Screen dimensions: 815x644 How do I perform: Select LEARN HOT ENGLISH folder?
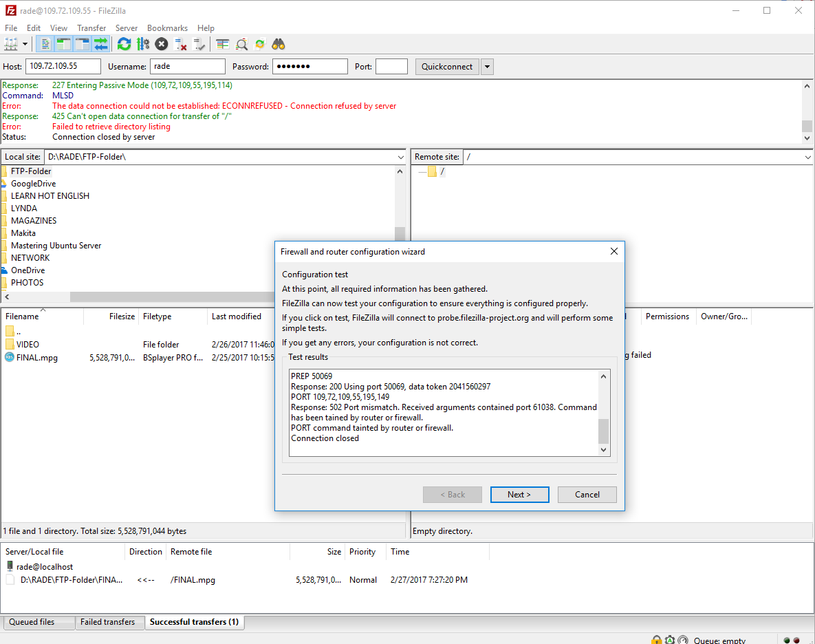point(50,196)
